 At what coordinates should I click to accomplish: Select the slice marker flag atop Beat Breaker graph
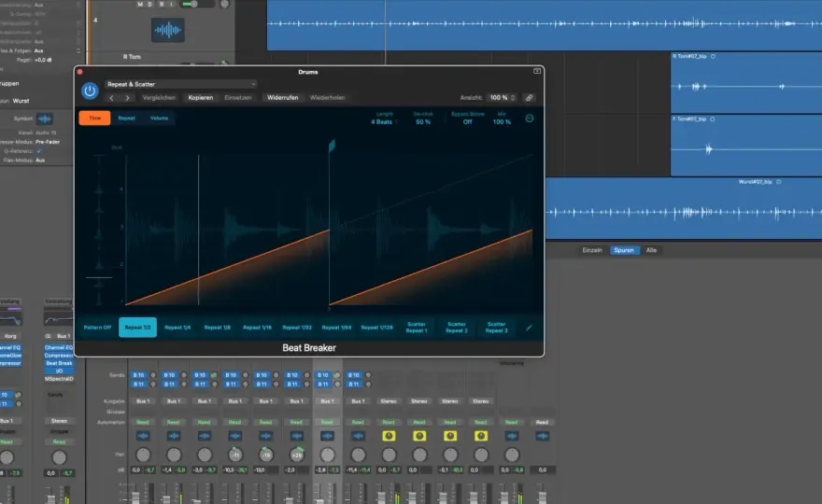332,145
